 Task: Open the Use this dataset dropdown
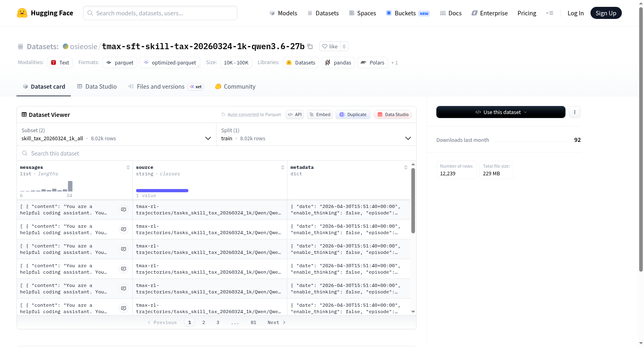tap(501, 112)
